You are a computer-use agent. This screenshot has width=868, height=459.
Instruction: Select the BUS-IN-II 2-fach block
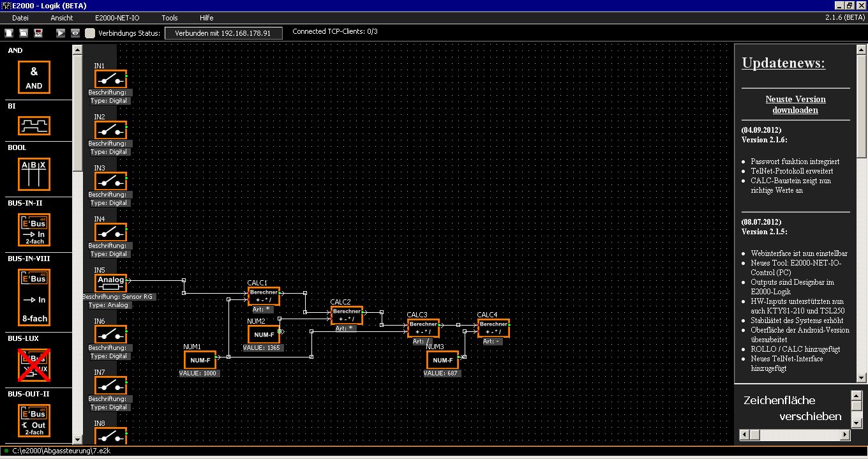point(34,230)
